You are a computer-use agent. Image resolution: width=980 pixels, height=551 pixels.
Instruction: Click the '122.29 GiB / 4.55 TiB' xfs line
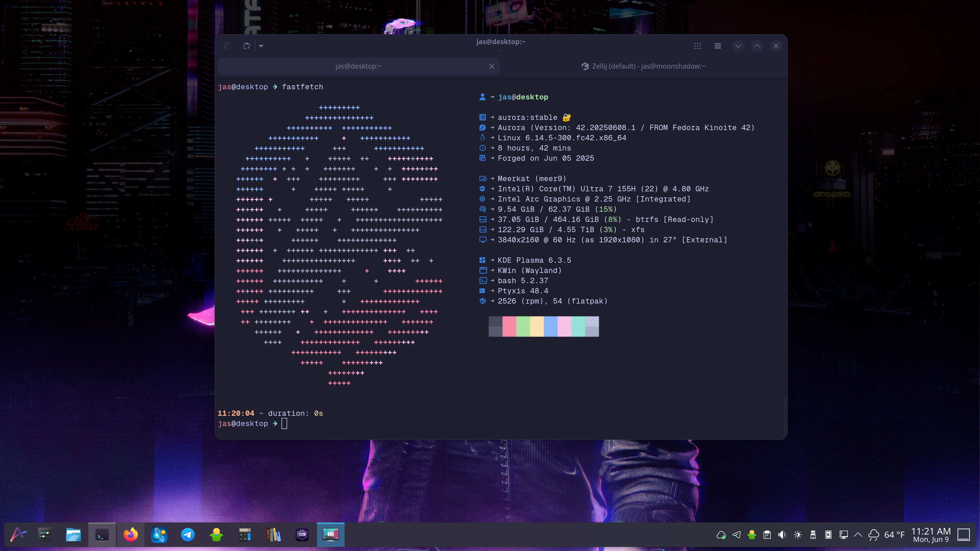(x=571, y=230)
